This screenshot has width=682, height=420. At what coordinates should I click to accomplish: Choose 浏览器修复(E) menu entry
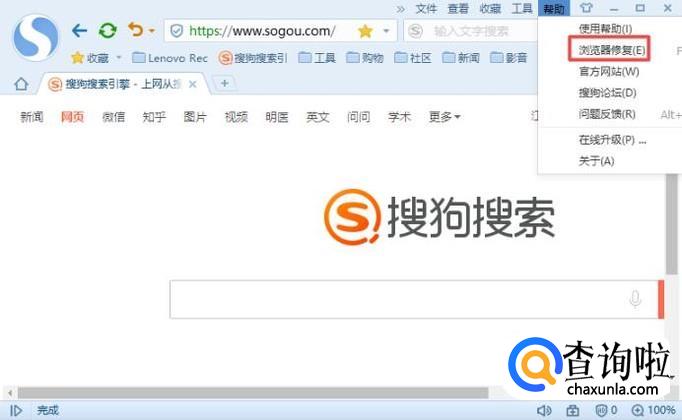coord(612,50)
